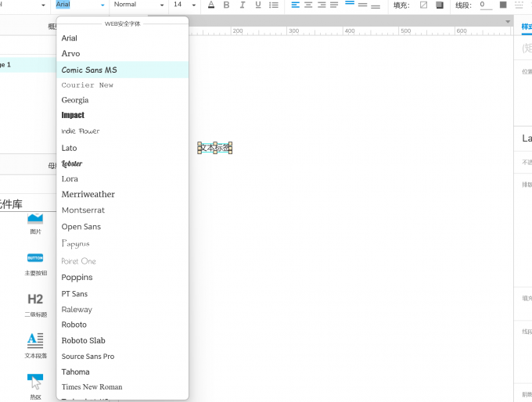Toggle italic text formatting
The image size is (532, 402).
point(243,5)
